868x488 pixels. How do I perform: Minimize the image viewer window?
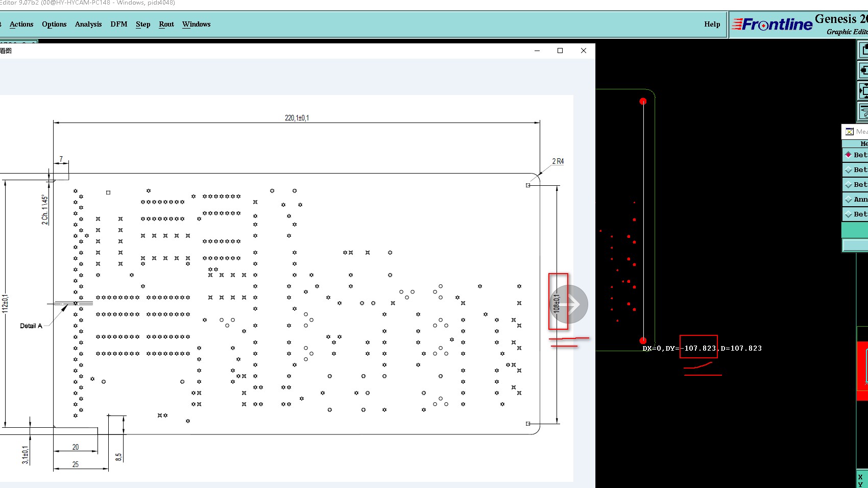[x=537, y=51]
